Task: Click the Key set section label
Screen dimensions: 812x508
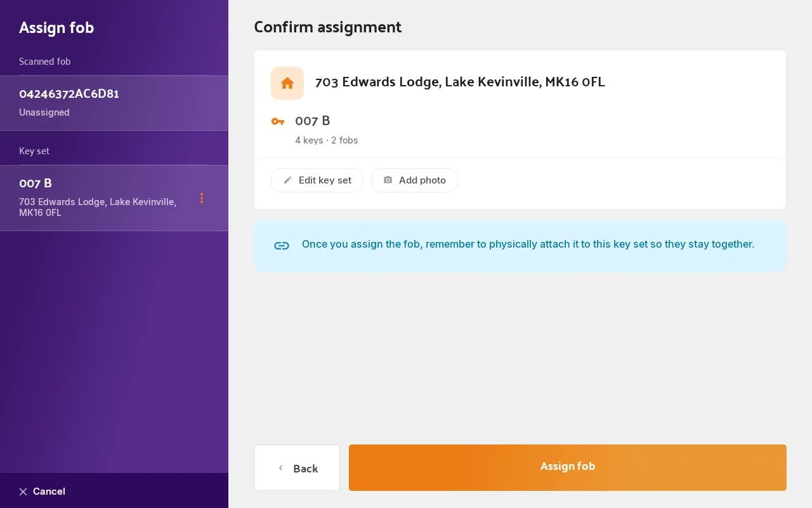Action: coord(34,151)
